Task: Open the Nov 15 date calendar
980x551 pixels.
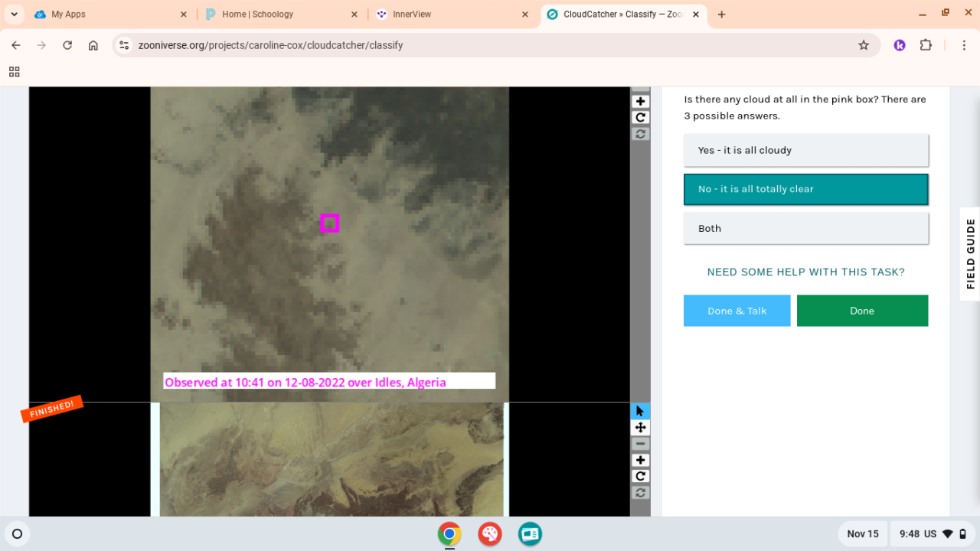Action: [863, 533]
